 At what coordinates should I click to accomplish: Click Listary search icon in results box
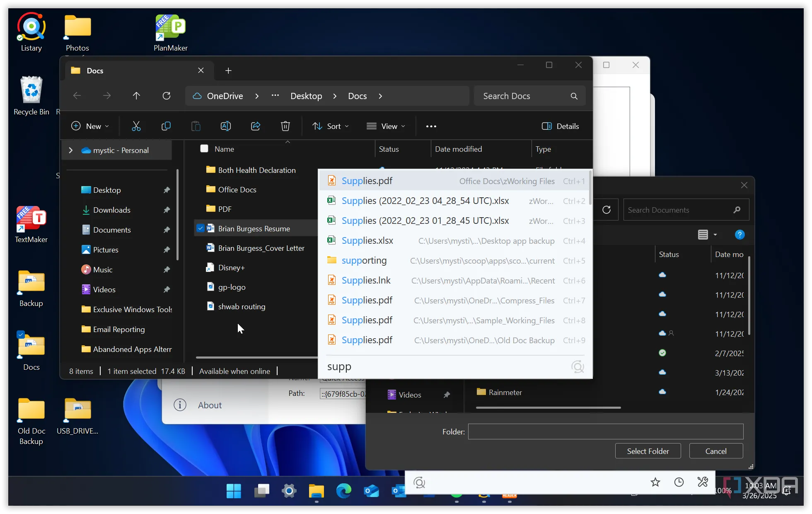coord(578,366)
